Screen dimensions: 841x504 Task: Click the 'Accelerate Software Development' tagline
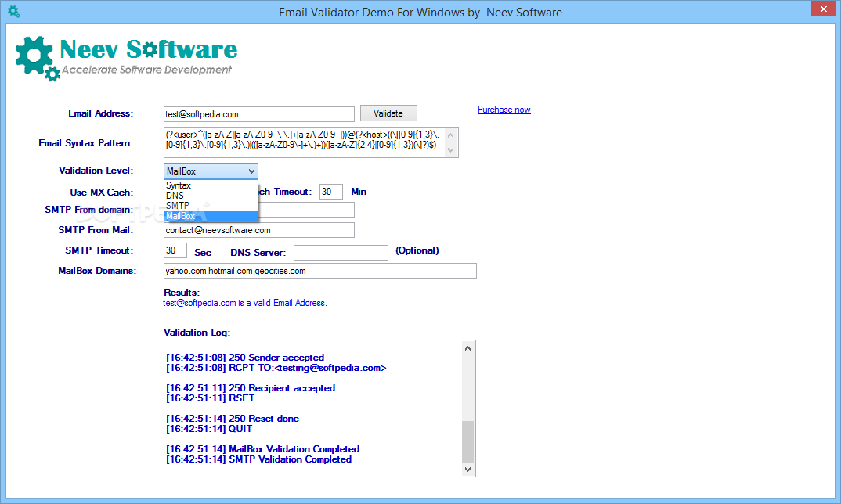point(146,70)
